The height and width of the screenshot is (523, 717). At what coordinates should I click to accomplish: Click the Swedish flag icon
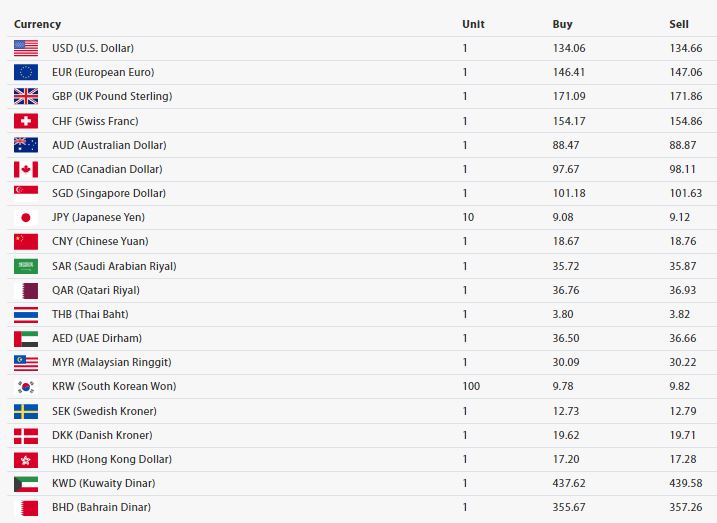point(26,411)
